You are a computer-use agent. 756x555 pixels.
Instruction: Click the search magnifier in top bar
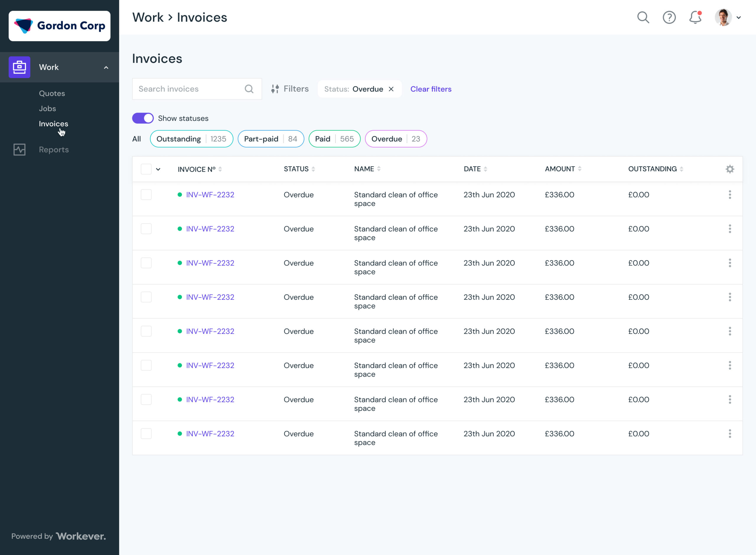coord(644,17)
